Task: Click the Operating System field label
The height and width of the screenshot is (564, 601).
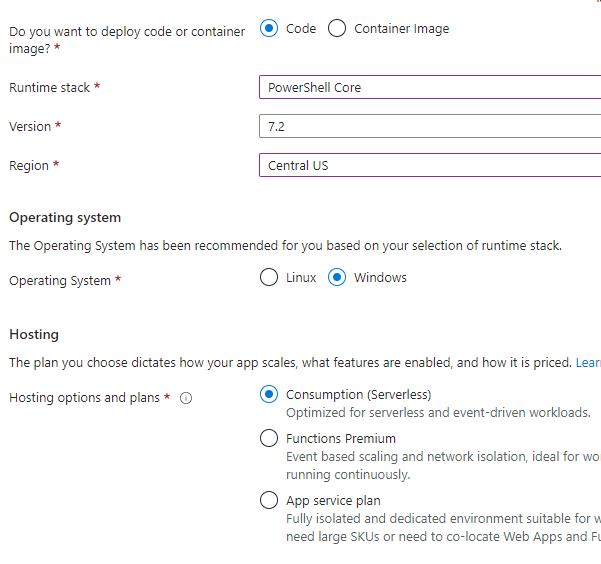Action: 60,281
